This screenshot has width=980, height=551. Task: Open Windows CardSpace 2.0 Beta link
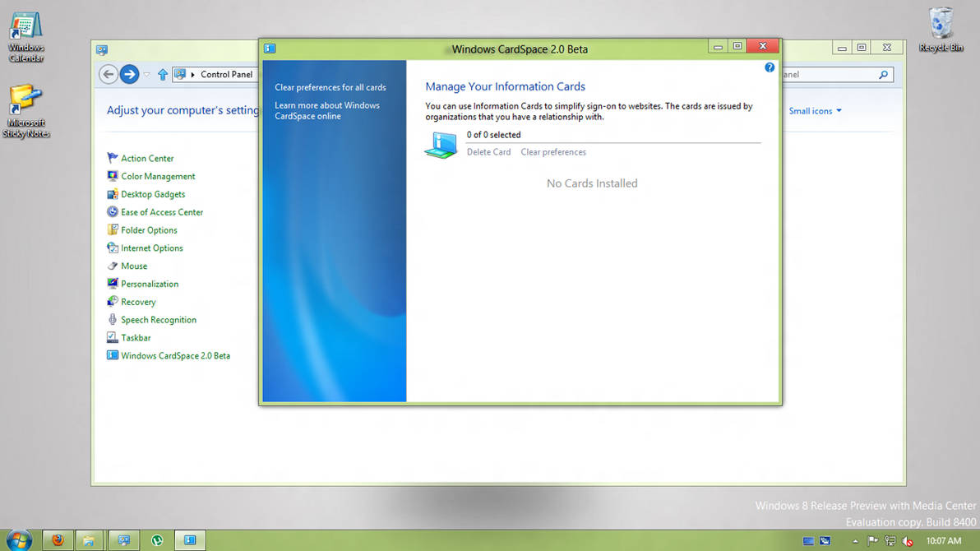176,355
